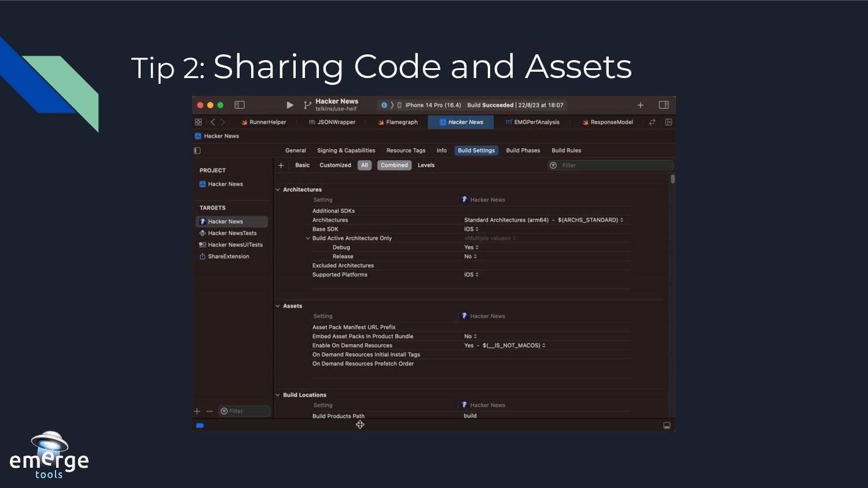868x488 pixels.
Task: Open the Base SDK iOS dropdown
Action: coord(471,230)
